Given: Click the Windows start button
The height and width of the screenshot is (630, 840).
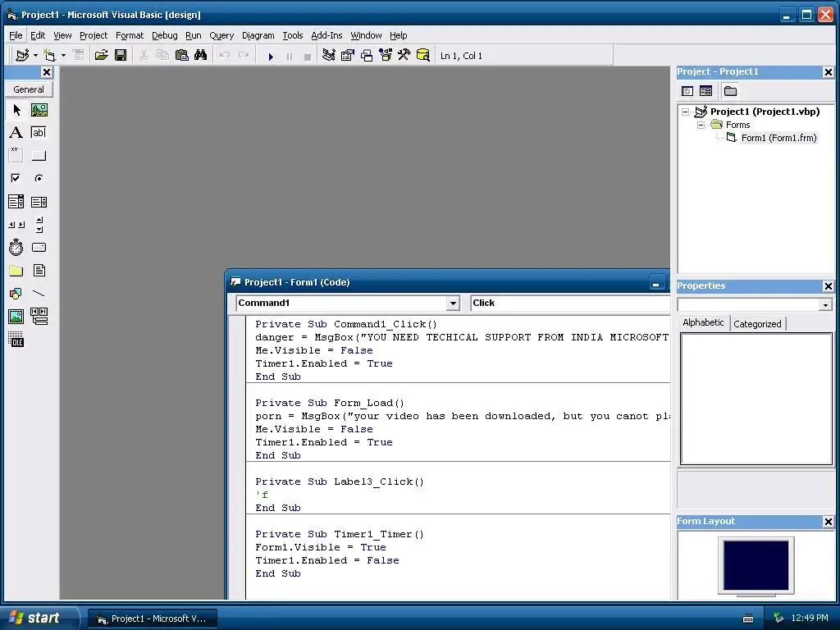Looking at the screenshot, I should [39, 618].
